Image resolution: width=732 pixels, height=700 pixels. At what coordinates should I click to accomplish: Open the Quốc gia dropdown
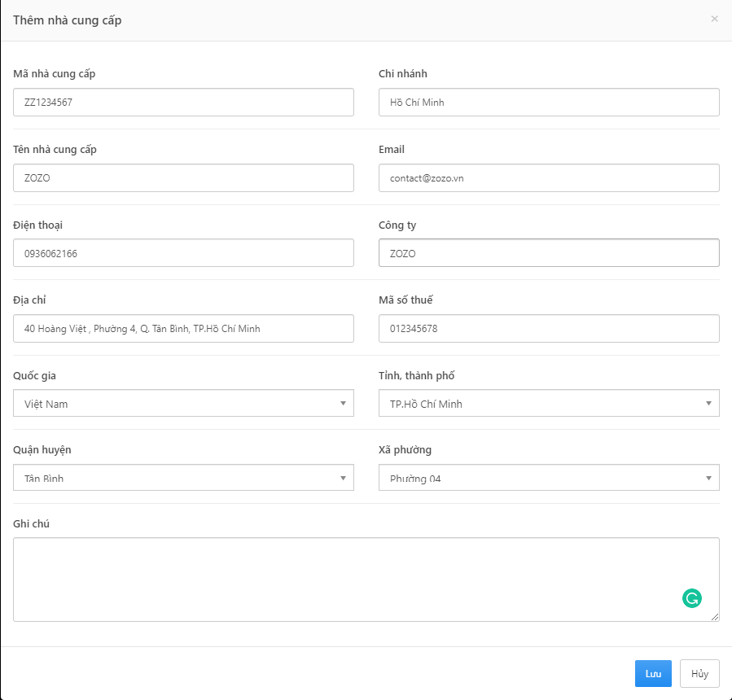click(183, 403)
